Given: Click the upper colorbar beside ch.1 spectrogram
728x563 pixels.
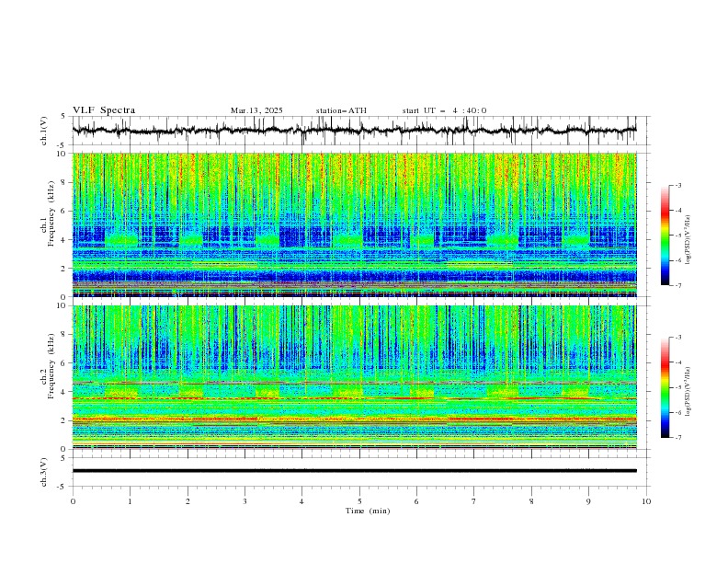Looking at the screenshot, I should pos(665,236).
